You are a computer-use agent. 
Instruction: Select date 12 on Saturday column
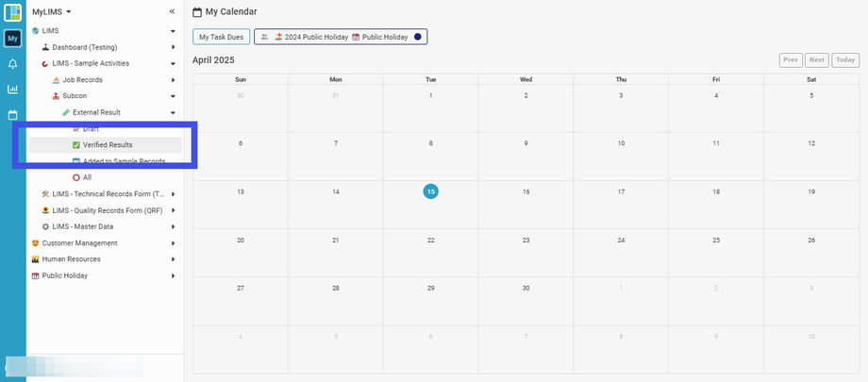click(x=811, y=143)
